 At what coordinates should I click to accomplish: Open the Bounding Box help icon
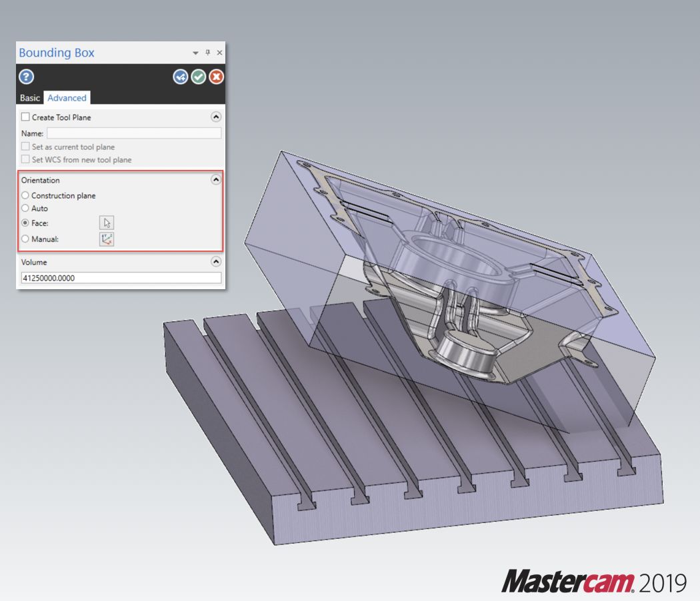[x=27, y=77]
